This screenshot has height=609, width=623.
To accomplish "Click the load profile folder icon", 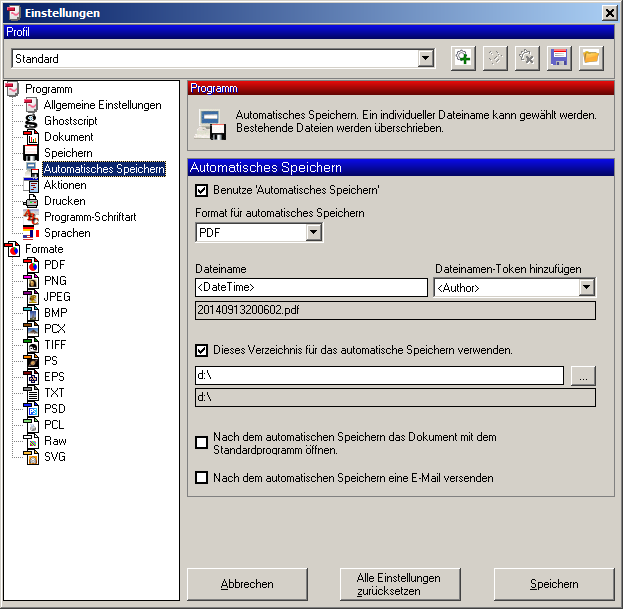I will point(591,59).
